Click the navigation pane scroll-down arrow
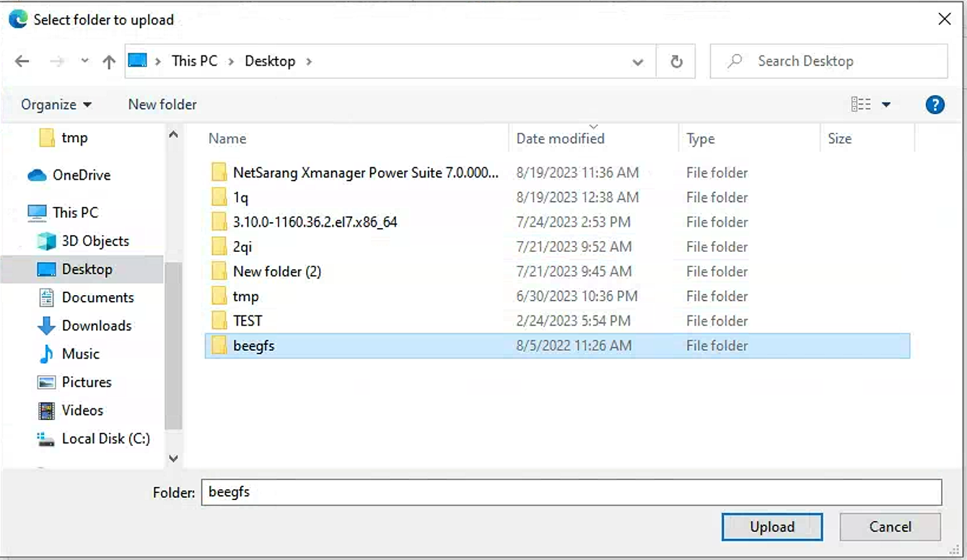967x560 pixels. pos(173,458)
